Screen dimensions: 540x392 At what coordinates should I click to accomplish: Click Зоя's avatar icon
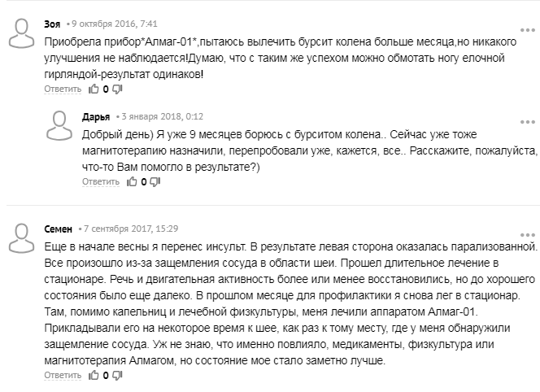point(20,33)
